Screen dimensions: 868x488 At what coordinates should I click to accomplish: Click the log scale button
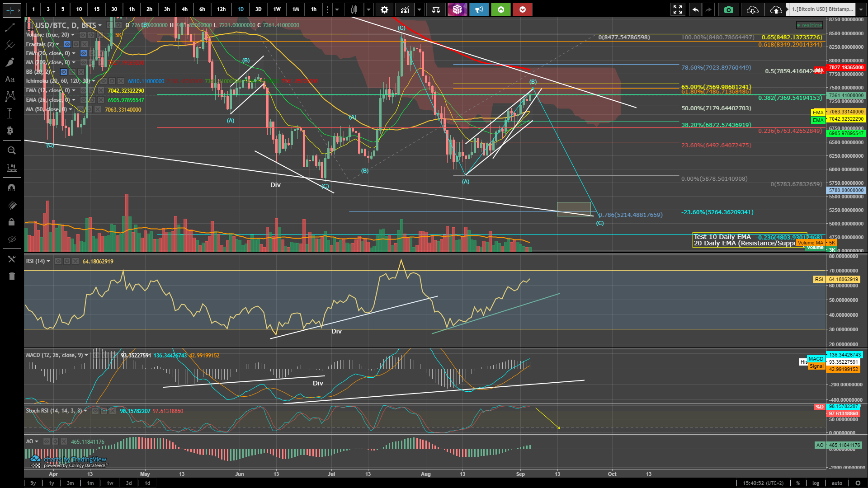816,483
